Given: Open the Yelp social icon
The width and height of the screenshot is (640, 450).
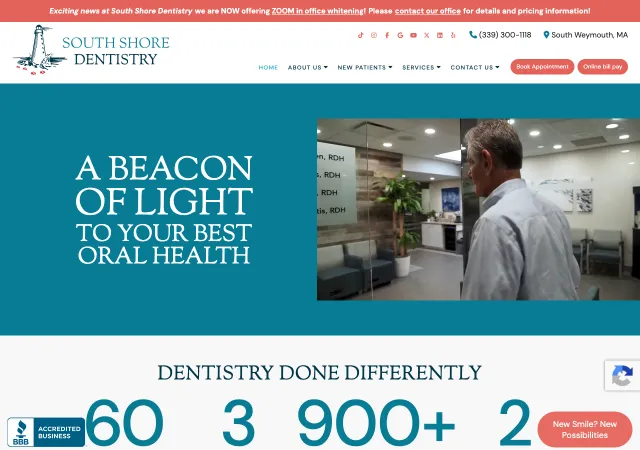Looking at the screenshot, I should tap(453, 35).
